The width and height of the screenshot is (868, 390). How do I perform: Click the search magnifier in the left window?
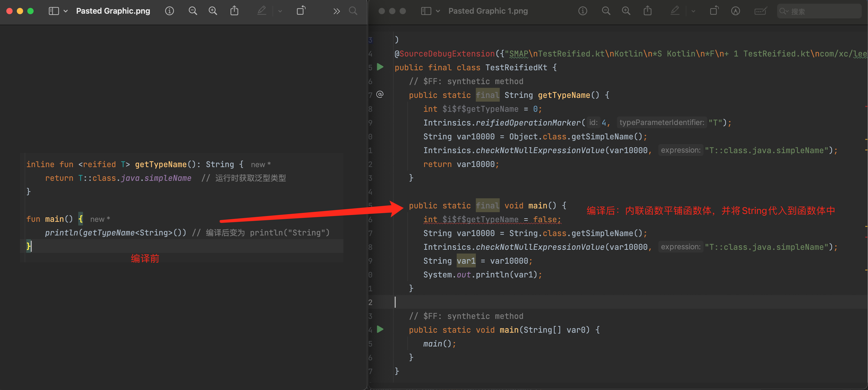click(x=353, y=11)
